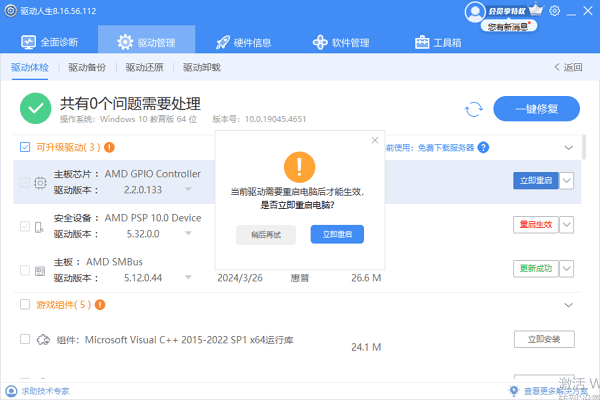Screen dimensions: 600x400
Task: Open version dropdown for 5.12.0.44
Action: pyautogui.click(x=188, y=278)
